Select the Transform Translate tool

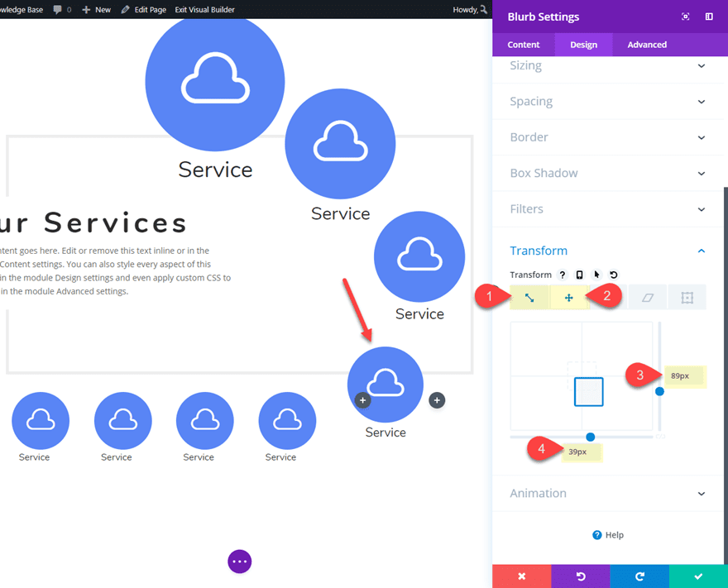(569, 297)
